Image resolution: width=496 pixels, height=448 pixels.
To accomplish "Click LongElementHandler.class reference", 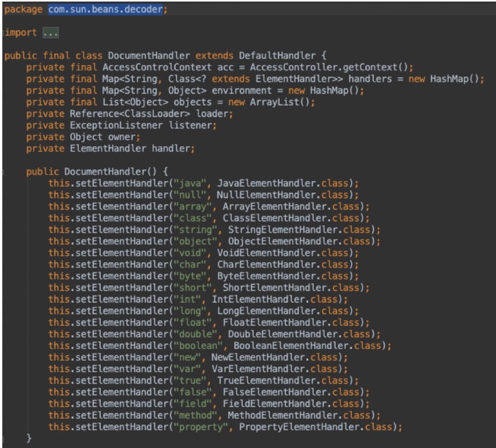I will point(283,311).
